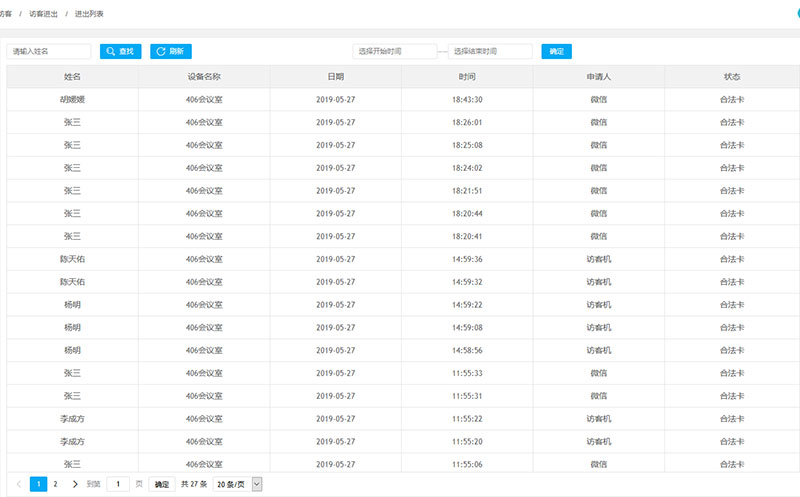This screenshot has height=497, width=800.
Task: Click the blue 确定 button beside date range
Action: pos(556,51)
